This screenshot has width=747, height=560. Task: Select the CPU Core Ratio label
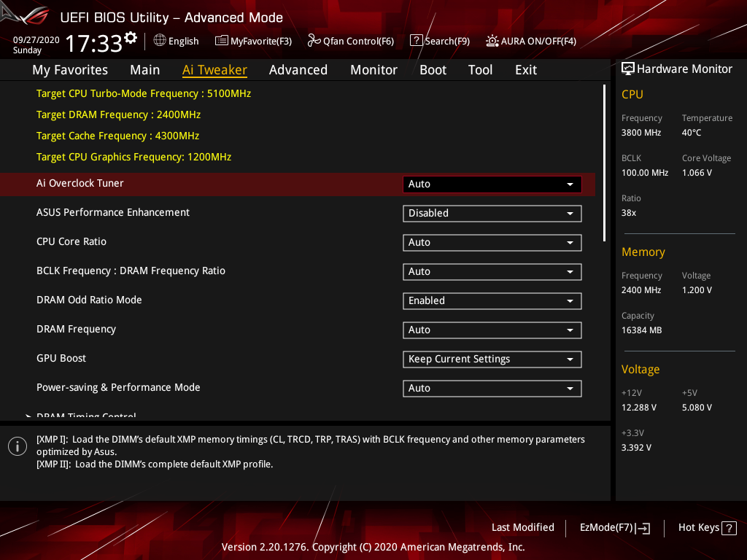click(x=71, y=241)
